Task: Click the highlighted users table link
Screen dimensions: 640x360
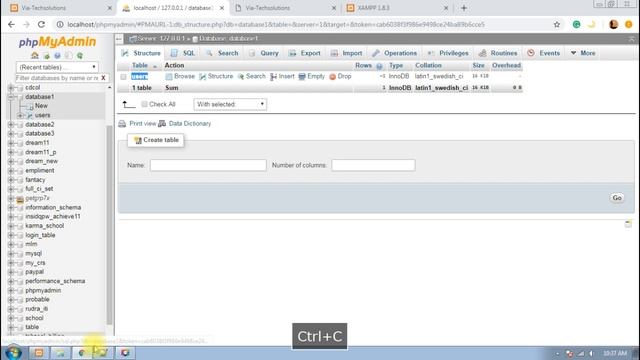Action: (x=140, y=76)
